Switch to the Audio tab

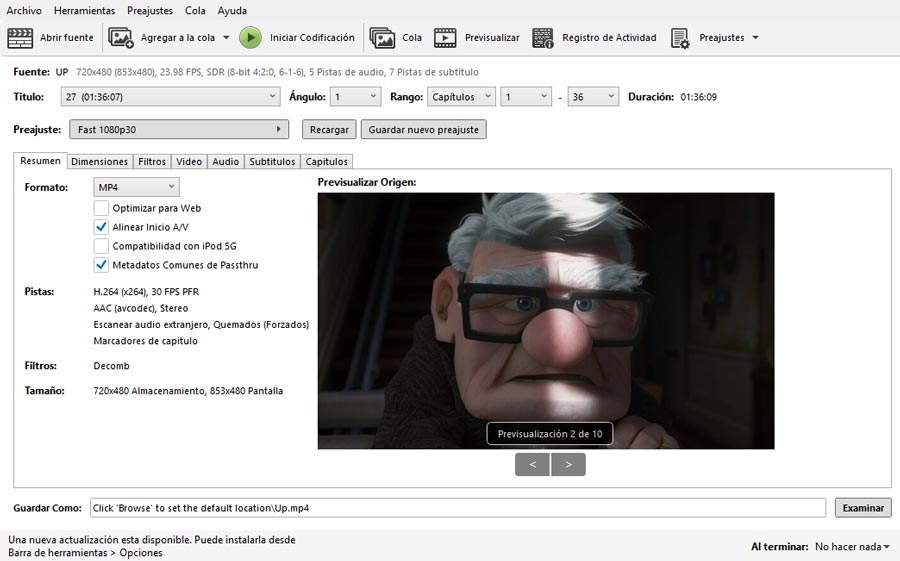point(226,161)
